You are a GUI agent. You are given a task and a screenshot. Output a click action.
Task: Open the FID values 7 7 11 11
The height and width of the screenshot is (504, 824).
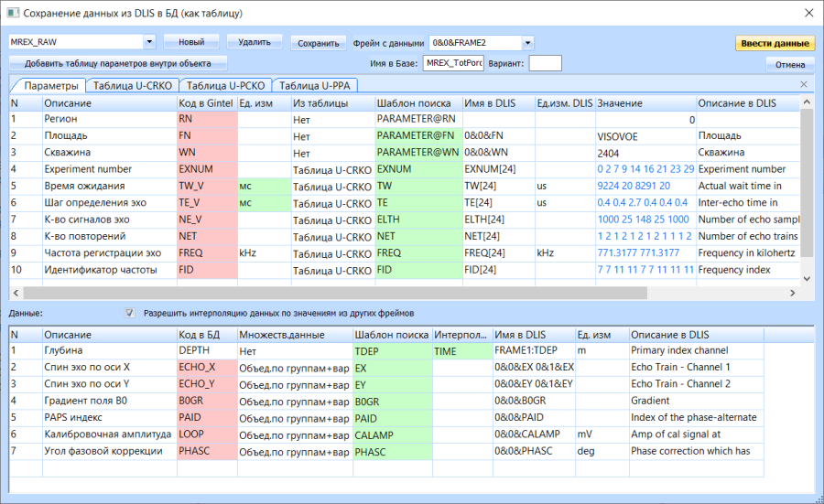tap(645, 270)
